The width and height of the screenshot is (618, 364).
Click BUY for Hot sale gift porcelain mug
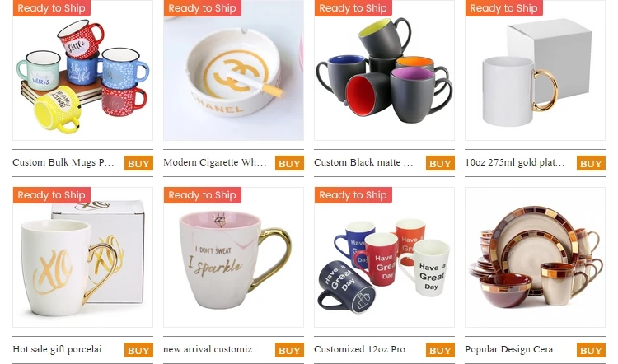click(x=138, y=350)
